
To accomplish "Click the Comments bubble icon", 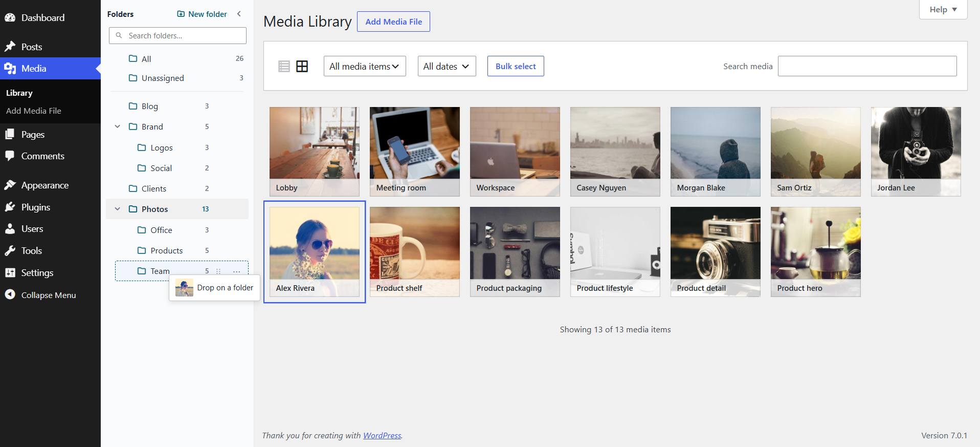I will 10,156.
